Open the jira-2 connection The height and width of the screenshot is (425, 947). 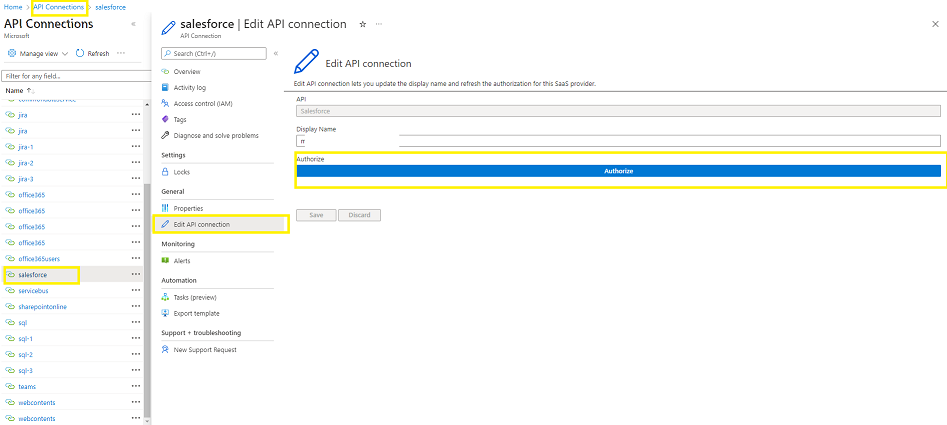[26, 163]
